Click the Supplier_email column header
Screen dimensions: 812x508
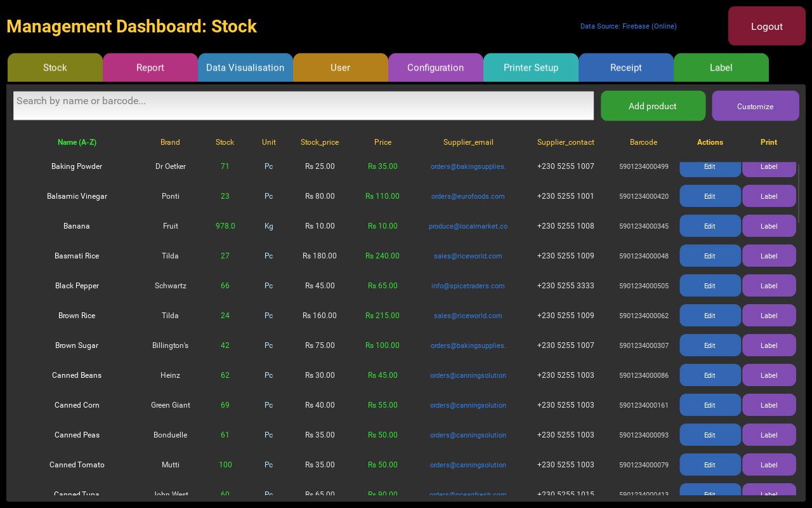tap(468, 142)
